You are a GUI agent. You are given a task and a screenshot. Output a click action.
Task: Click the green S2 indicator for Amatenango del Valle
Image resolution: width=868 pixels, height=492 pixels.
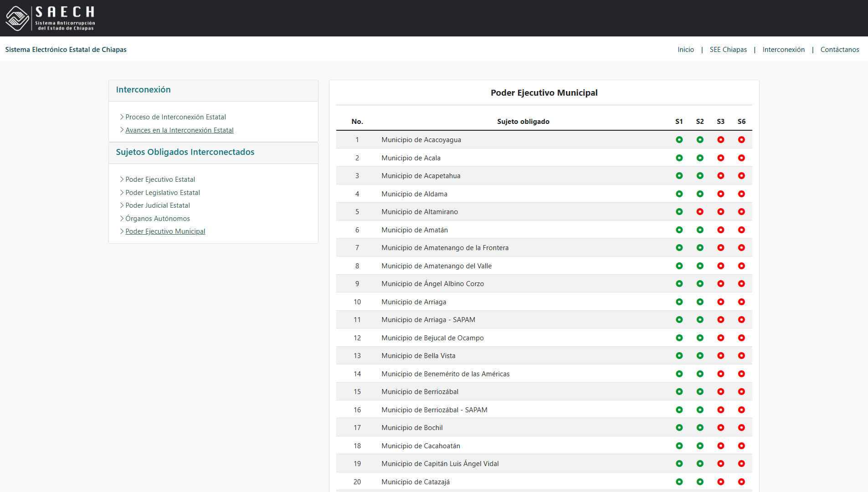coord(700,266)
